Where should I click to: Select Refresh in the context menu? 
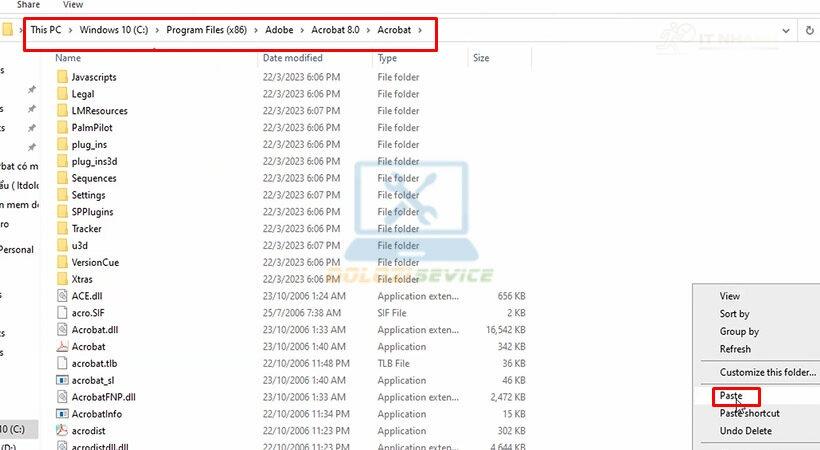pyautogui.click(x=735, y=349)
